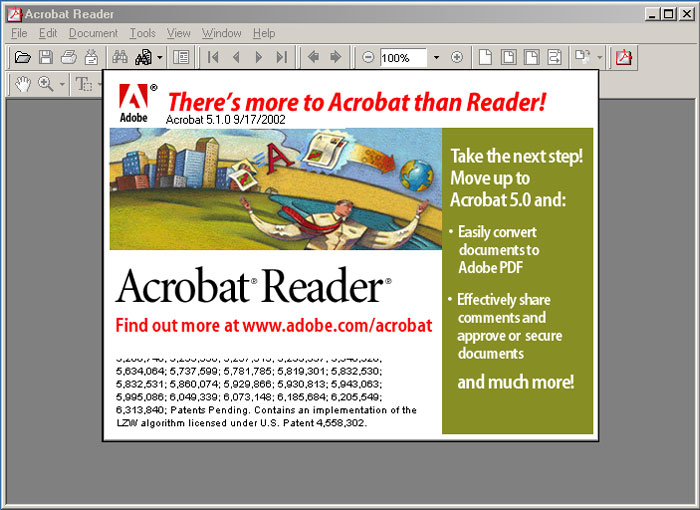Open the Document menu
Image resolution: width=700 pixels, height=510 pixels.
(93, 33)
